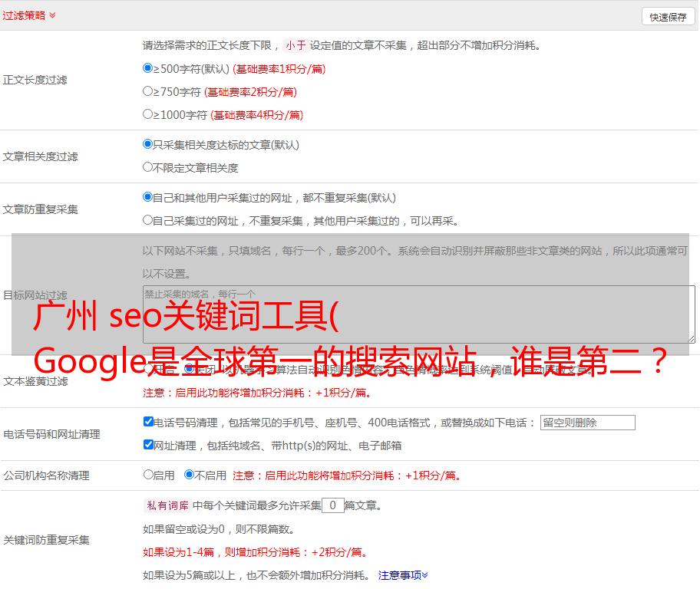Select 自己和其他用户采集过的网址 no-repeat option

click(x=147, y=197)
